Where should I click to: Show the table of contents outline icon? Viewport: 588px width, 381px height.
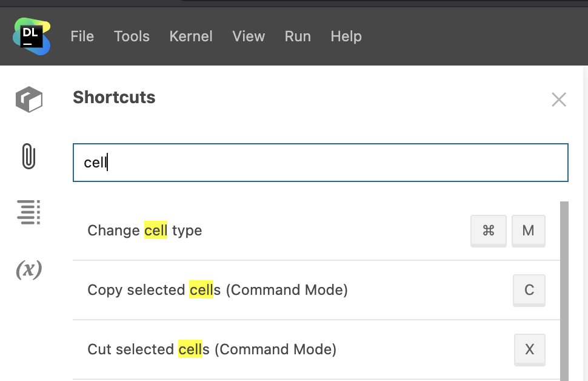click(x=28, y=212)
